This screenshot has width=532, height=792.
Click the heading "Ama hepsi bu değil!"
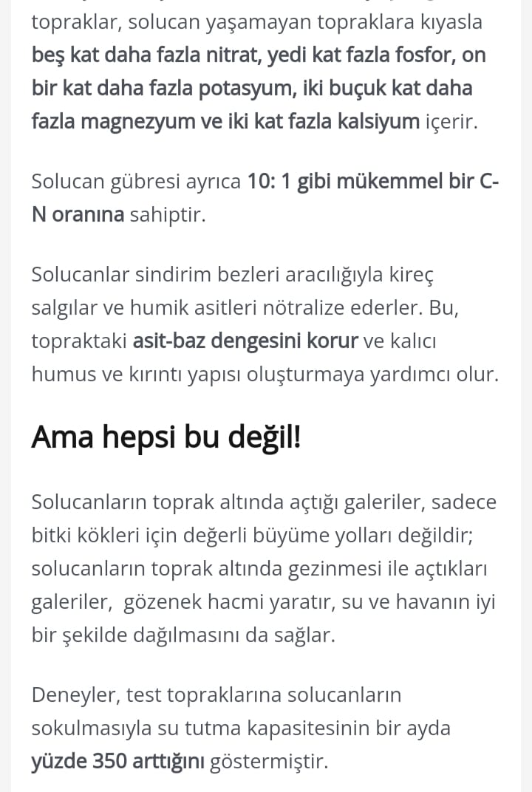click(x=166, y=437)
